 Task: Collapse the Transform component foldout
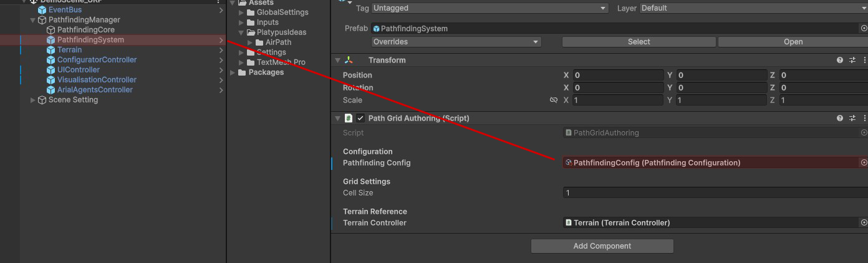click(x=337, y=61)
